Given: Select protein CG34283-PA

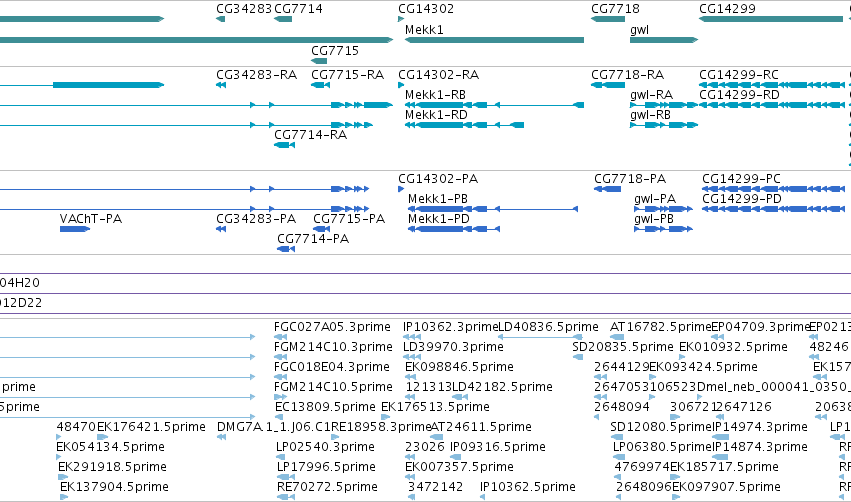Looking at the screenshot, I should pyautogui.click(x=256, y=219).
